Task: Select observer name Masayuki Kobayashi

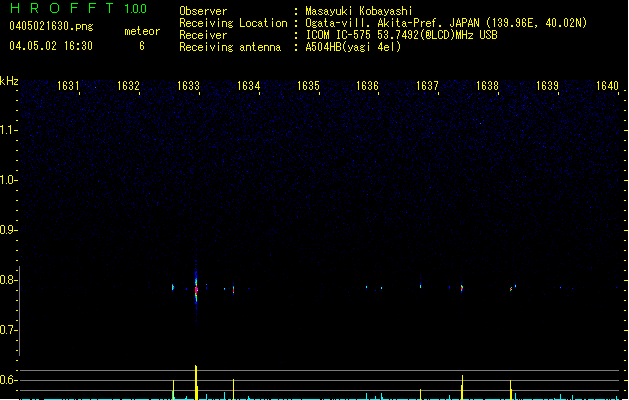Action: point(359,11)
